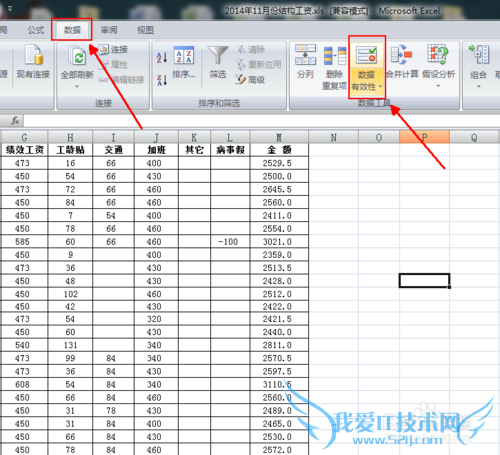Click the 全部刷新 refresh all icon
The height and width of the screenshot is (455, 500).
pos(77,55)
